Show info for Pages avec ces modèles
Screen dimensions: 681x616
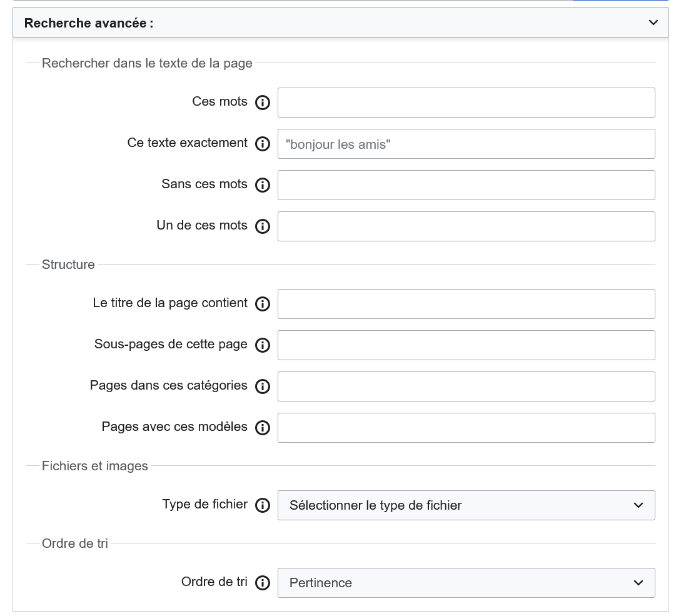[x=262, y=428]
